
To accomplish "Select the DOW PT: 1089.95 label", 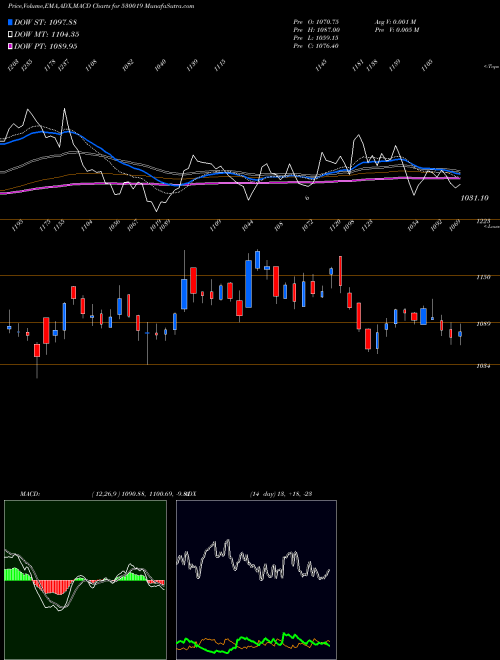I will coord(46,46).
